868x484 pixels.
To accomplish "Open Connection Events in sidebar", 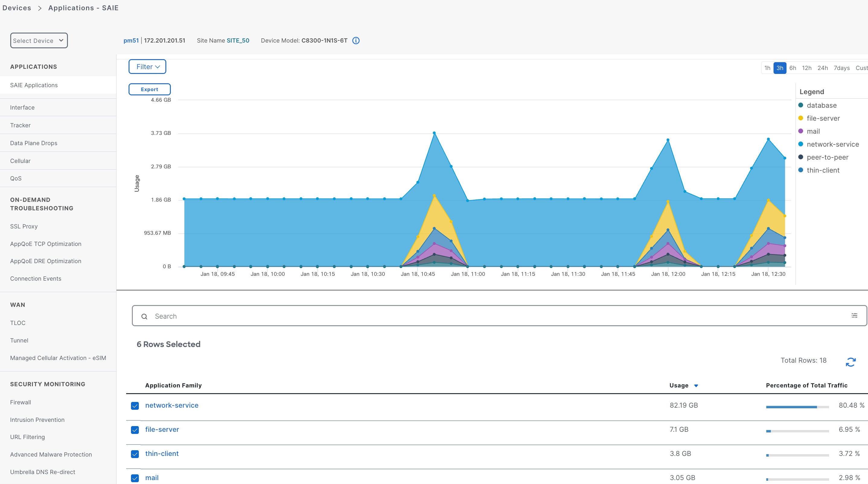I will [36, 279].
